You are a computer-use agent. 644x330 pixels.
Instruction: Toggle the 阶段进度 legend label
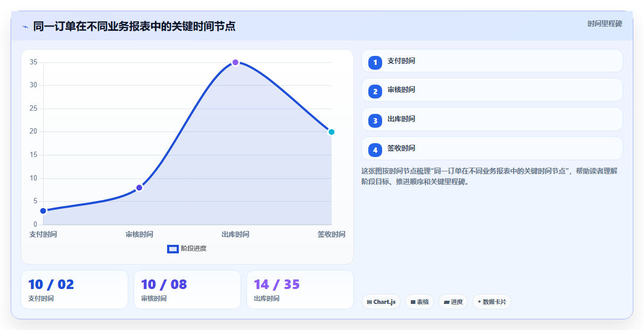(x=194, y=249)
